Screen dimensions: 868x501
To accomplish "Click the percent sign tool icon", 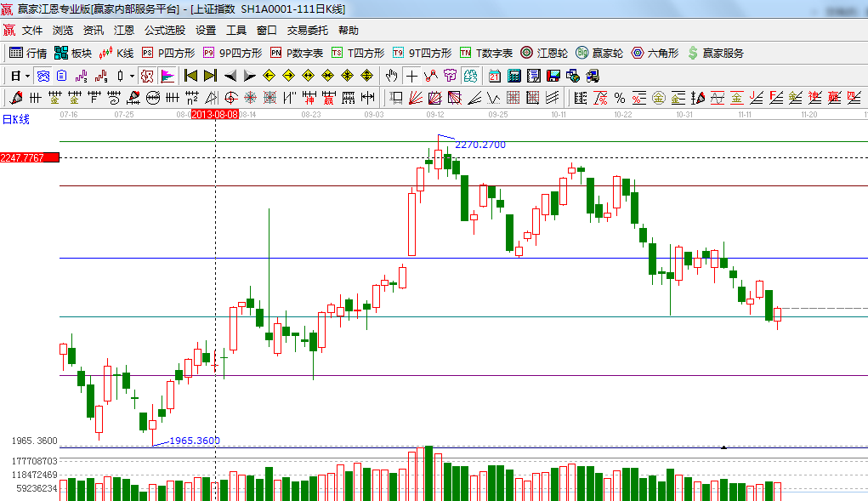I will pyautogui.click(x=620, y=98).
